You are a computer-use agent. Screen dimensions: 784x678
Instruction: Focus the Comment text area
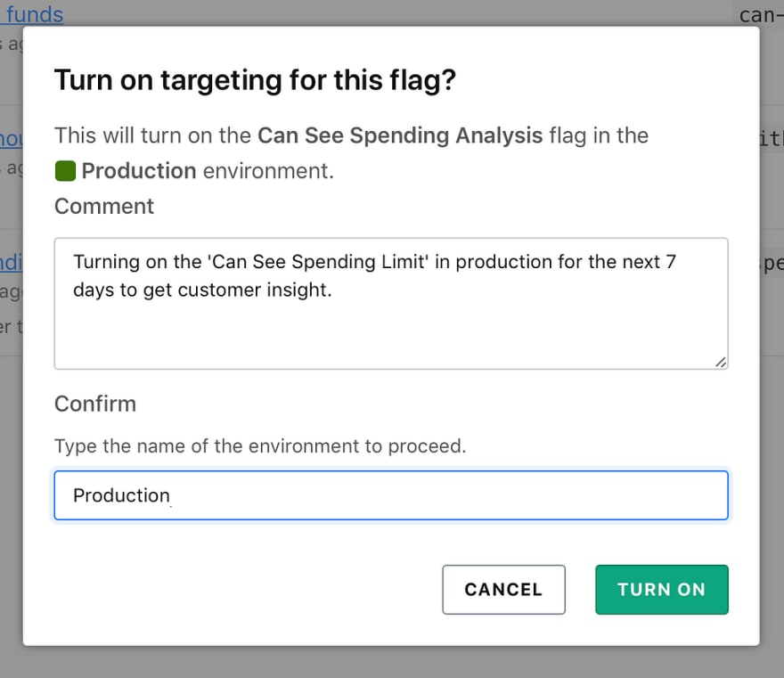tap(391, 304)
